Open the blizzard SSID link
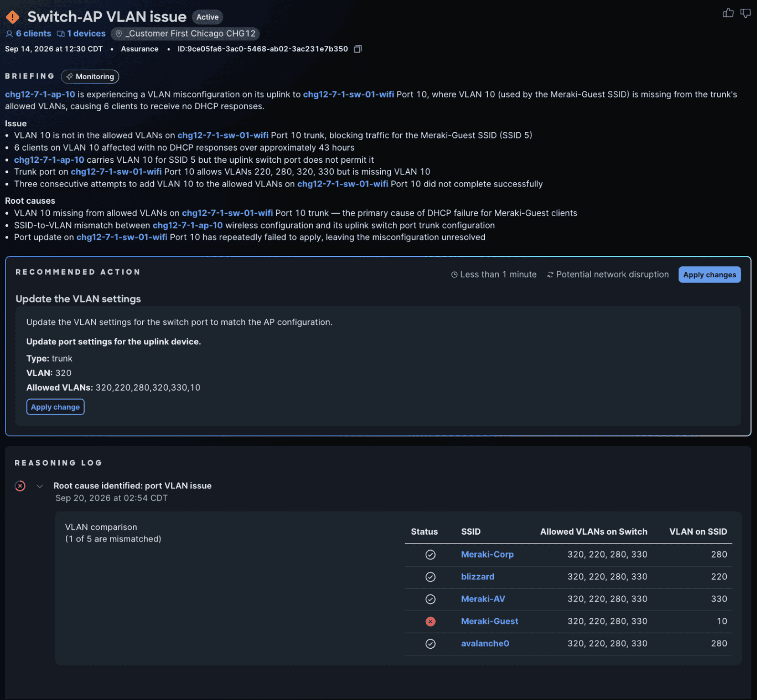Viewport: 757px width, 700px height. 478,577
